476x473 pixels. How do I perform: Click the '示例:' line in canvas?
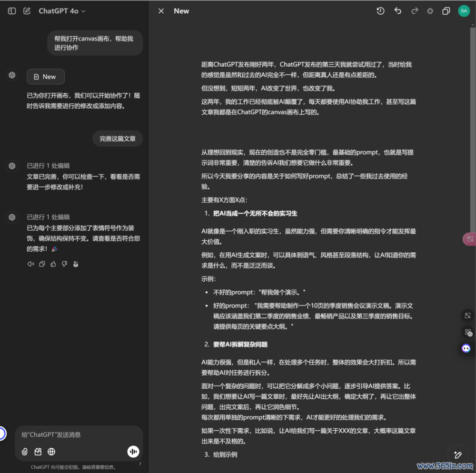[208, 279]
